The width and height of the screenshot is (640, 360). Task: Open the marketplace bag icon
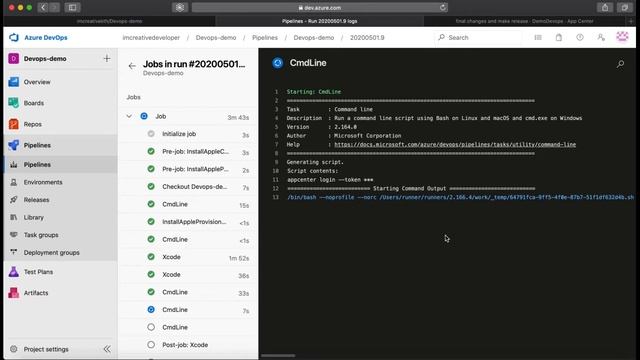coord(559,38)
